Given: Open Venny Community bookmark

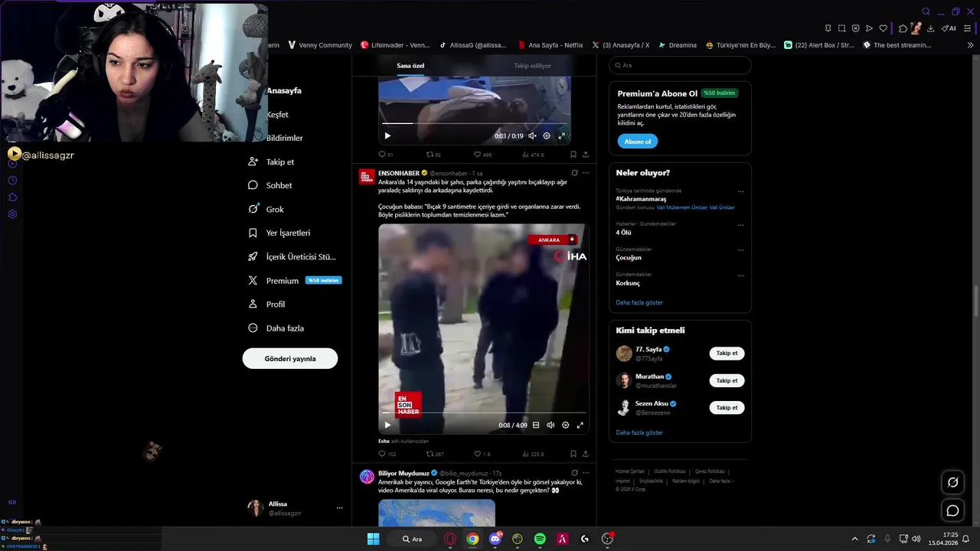Looking at the screenshot, I should (320, 45).
